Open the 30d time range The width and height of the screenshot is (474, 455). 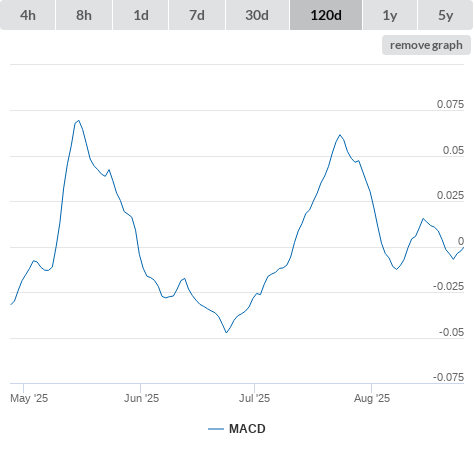[x=257, y=15]
